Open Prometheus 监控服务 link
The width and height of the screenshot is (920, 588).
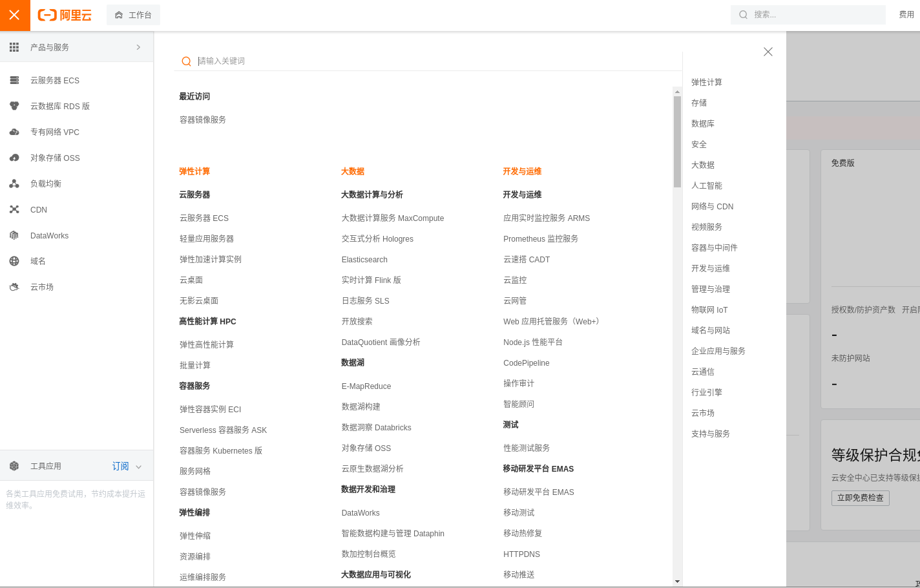[x=541, y=238]
